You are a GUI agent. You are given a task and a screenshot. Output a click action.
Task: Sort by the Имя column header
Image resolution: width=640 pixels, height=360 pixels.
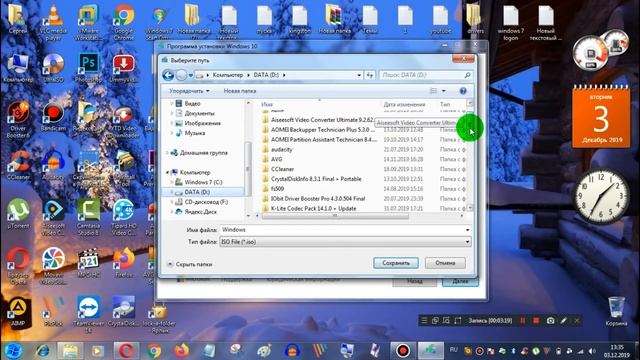point(267,104)
